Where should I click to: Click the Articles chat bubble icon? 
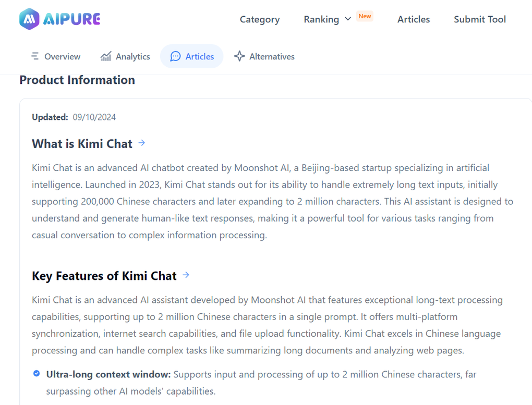[x=175, y=56]
